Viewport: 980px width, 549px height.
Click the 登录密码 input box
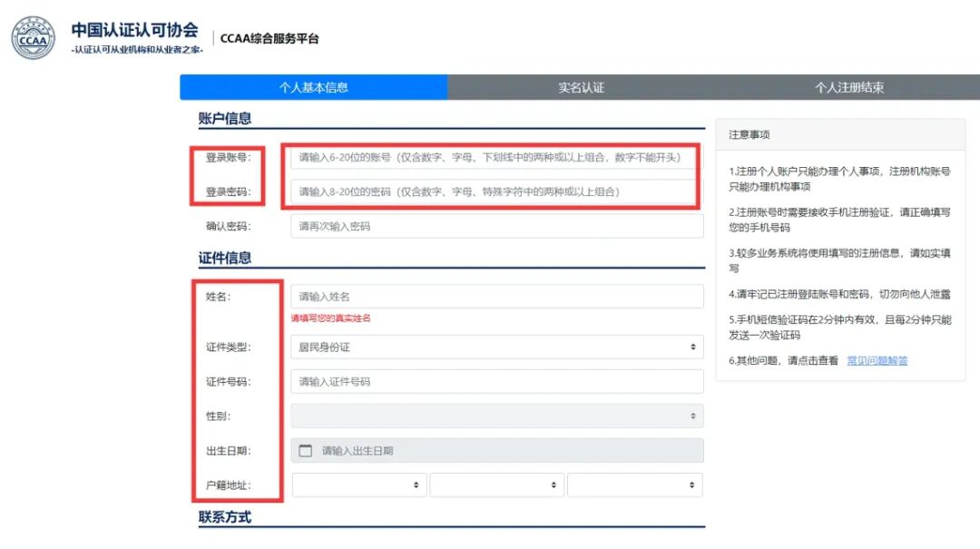point(497,191)
